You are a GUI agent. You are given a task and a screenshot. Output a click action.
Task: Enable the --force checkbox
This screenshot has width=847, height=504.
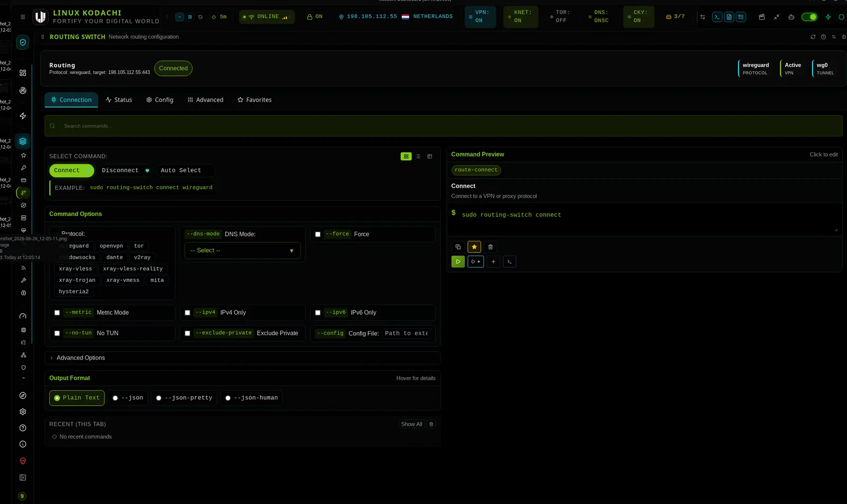tap(318, 234)
